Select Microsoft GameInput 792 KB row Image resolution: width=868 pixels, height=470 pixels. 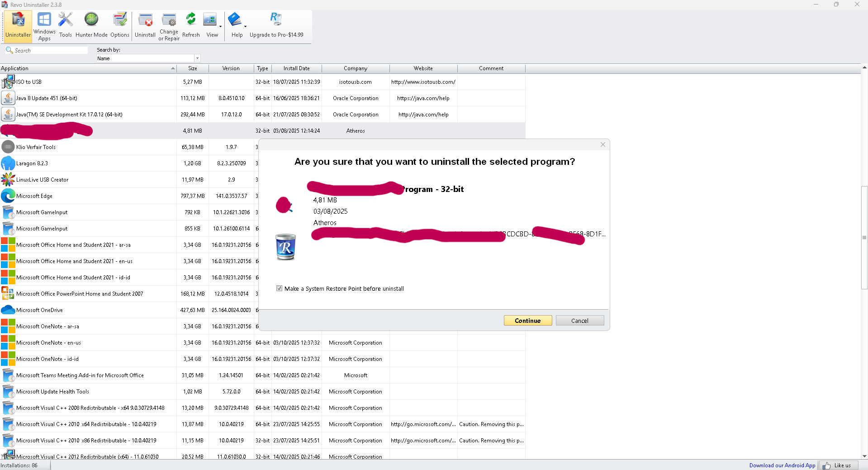click(x=129, y=212)
